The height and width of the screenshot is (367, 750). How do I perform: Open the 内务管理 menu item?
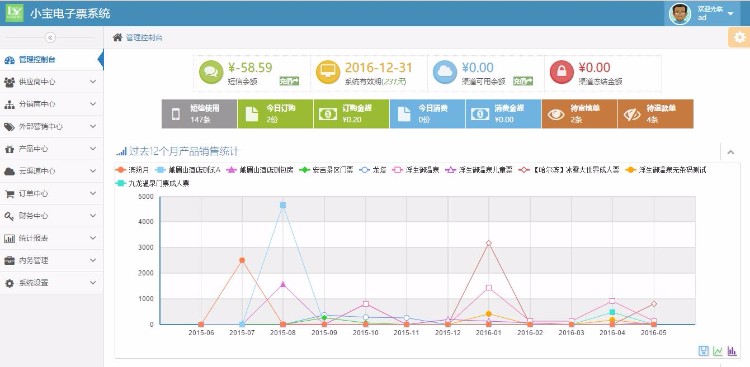click(52, 260)
